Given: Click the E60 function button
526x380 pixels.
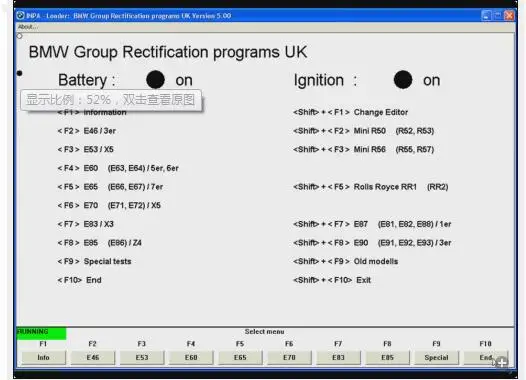Looking at the screenshot, I should pos(191,358).
